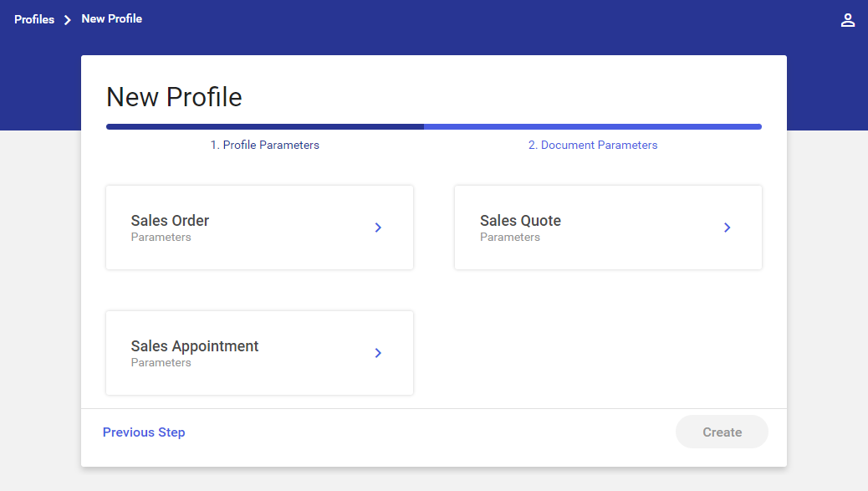868x491 pixels.
Task: Navigate to Profiles breadcrumb
Action: click(34, 19)
